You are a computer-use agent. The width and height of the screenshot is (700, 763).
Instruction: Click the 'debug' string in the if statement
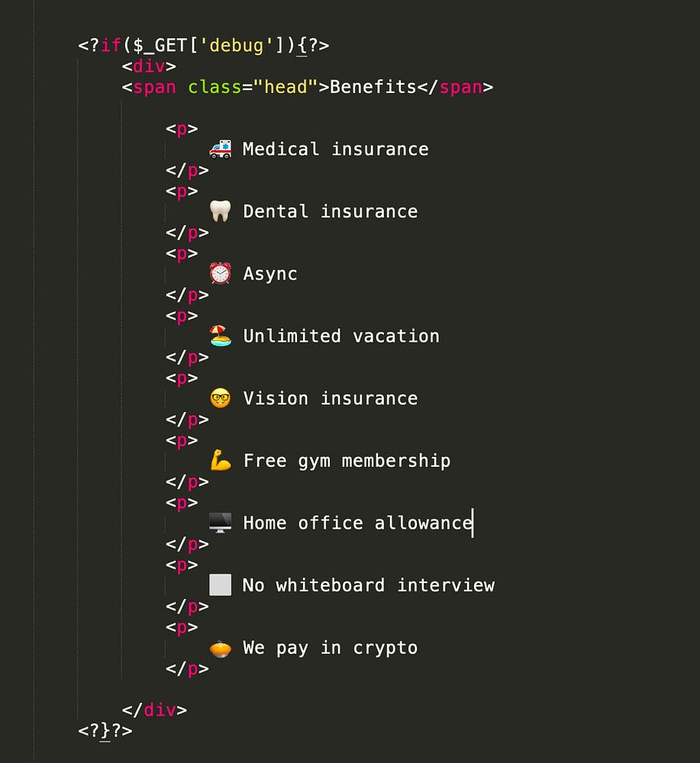coord(237,45)
